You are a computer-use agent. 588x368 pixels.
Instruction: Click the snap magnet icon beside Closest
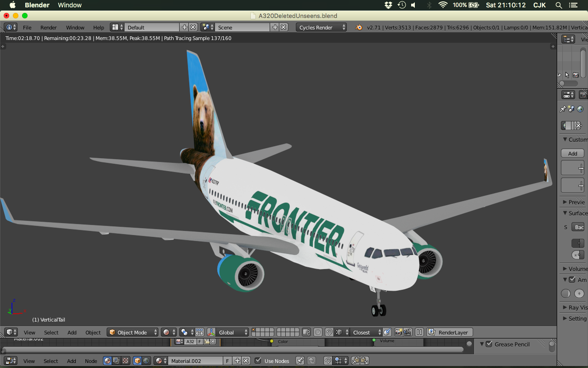pyautogui.click(x=329, y=332)
